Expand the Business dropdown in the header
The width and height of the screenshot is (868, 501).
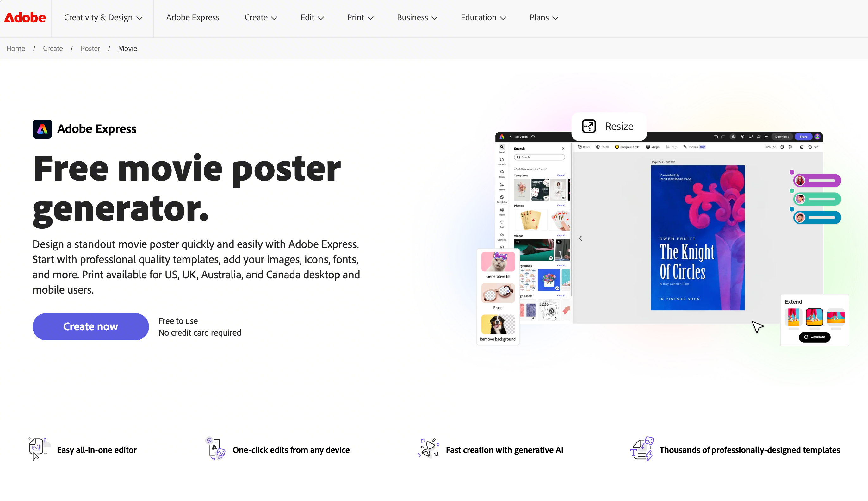[x=417, y=17]
